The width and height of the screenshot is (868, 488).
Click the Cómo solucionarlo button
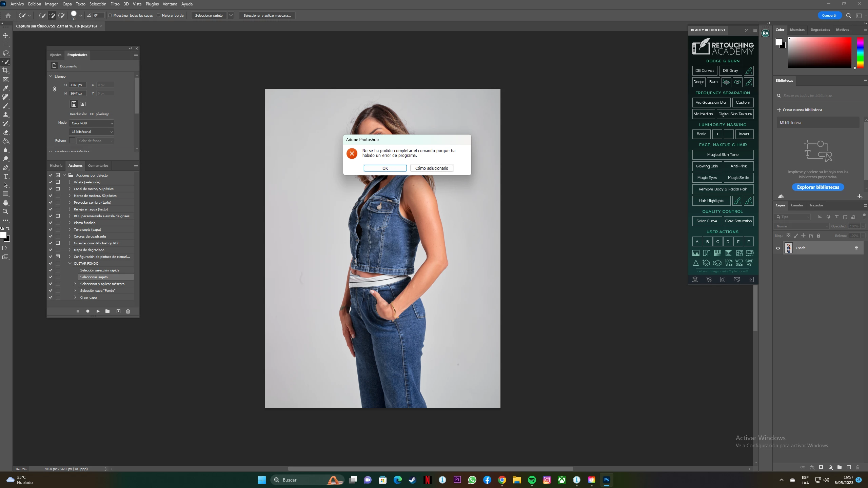click(431, 168)
